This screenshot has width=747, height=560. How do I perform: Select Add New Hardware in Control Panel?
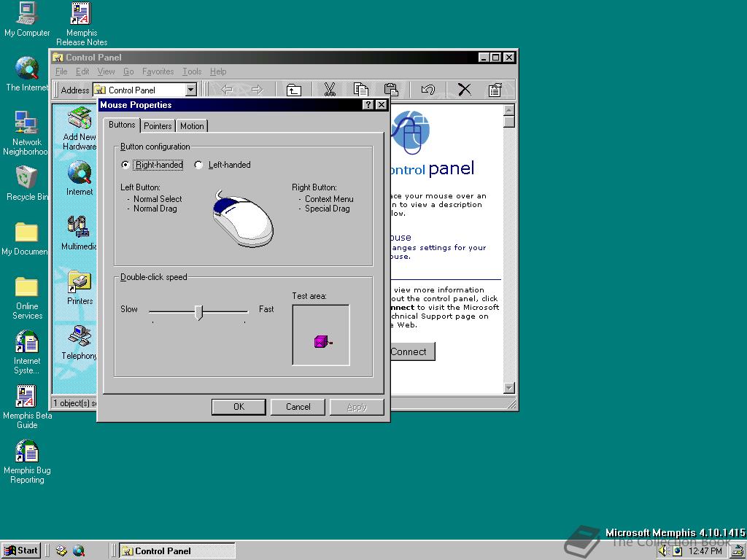pos(79,128)
